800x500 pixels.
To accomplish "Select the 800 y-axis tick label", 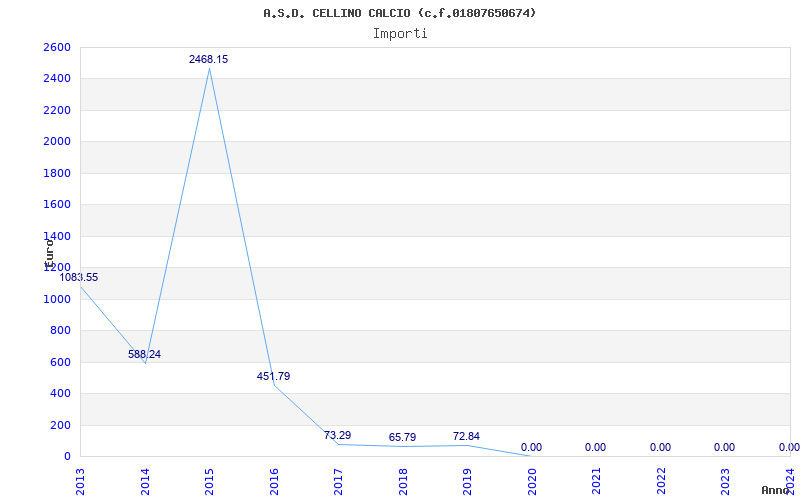I will coord(60,330).
